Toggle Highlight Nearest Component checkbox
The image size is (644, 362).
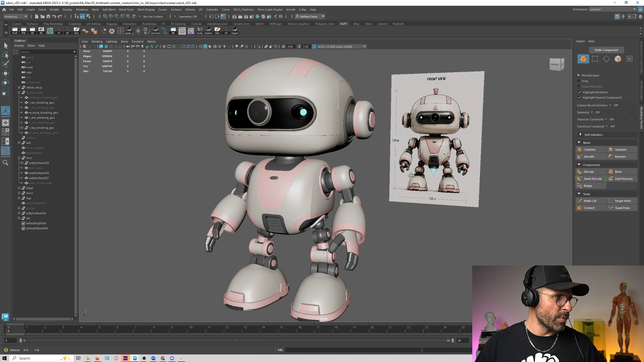[580, 98]
